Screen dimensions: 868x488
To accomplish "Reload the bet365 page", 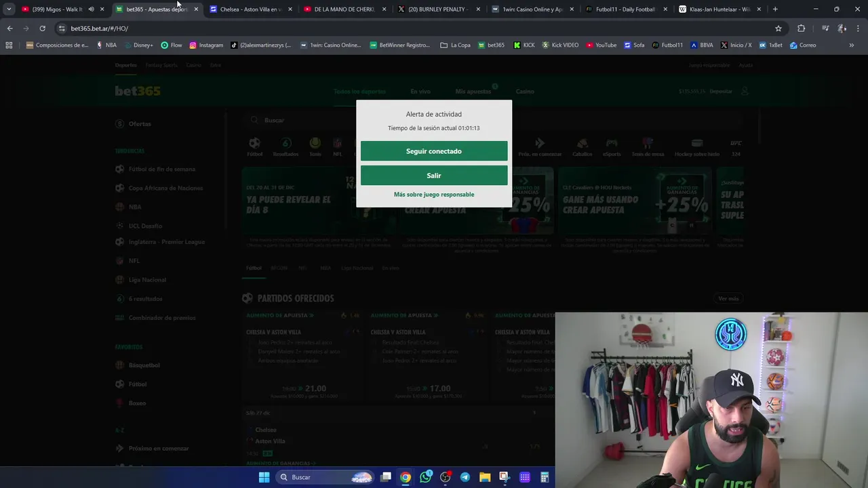I will tap(42, 28).
